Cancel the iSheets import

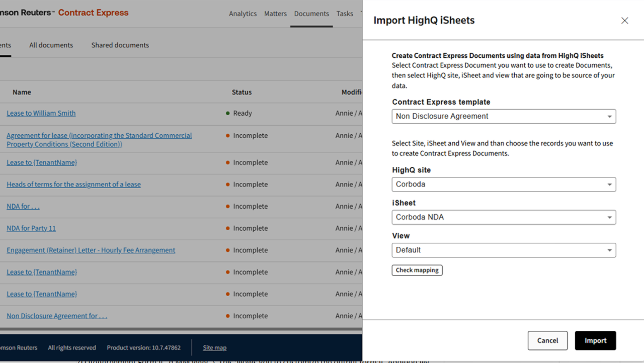(x=547, y=340)
